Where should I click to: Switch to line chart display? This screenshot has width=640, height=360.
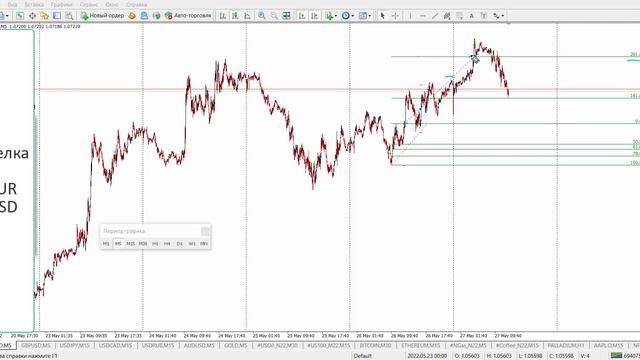[247, 16]
